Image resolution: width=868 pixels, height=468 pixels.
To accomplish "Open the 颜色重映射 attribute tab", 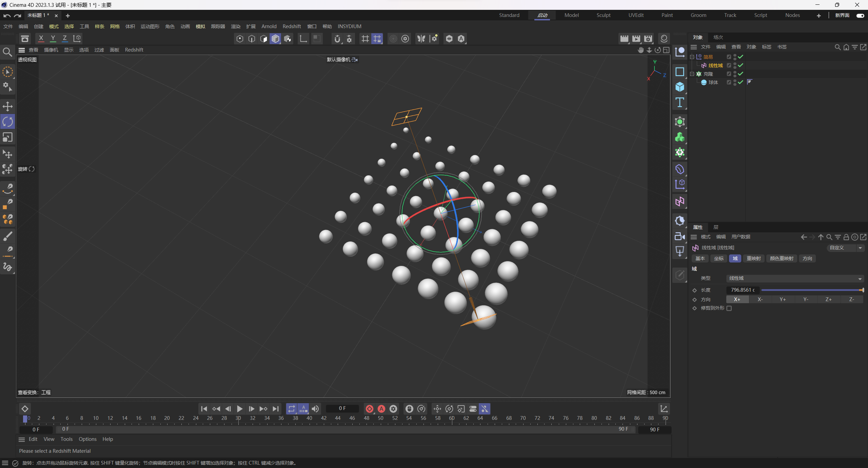I will tap(782, 258).
